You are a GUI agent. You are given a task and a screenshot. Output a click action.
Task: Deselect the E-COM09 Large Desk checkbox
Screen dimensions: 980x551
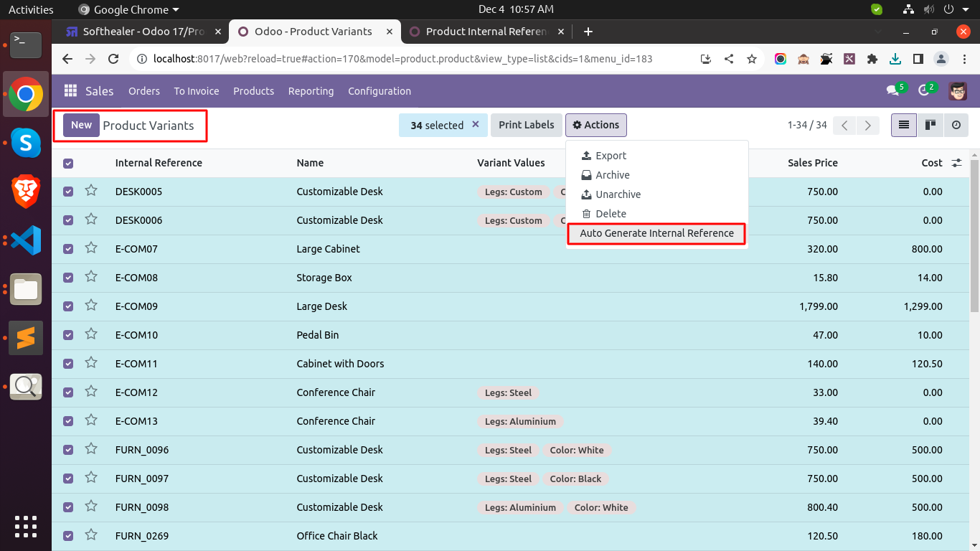point(68,306)
